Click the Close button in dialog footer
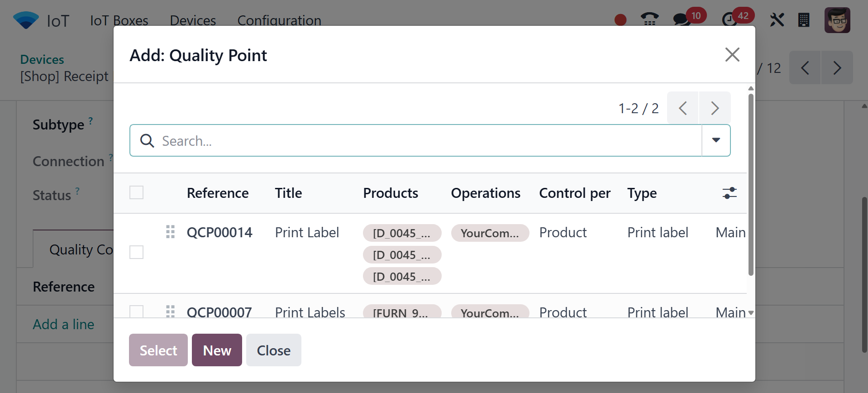Viewport: 868px width, 393px height. click(x=273, y=350)
